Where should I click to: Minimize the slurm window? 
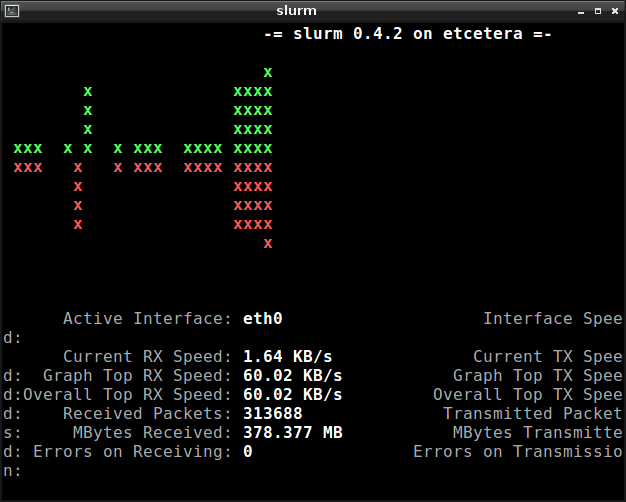point(581,11)
